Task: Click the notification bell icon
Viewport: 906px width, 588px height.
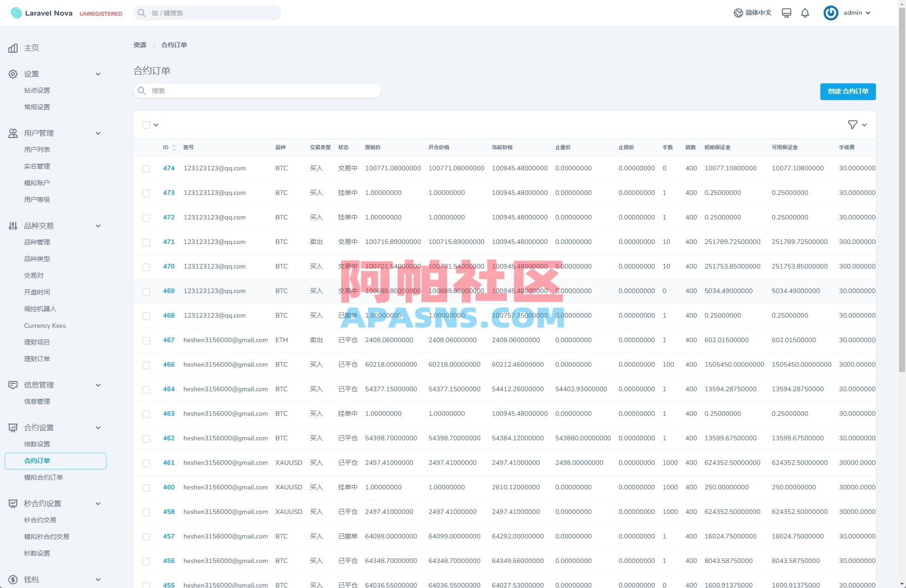Action: (x=805, y=13)
